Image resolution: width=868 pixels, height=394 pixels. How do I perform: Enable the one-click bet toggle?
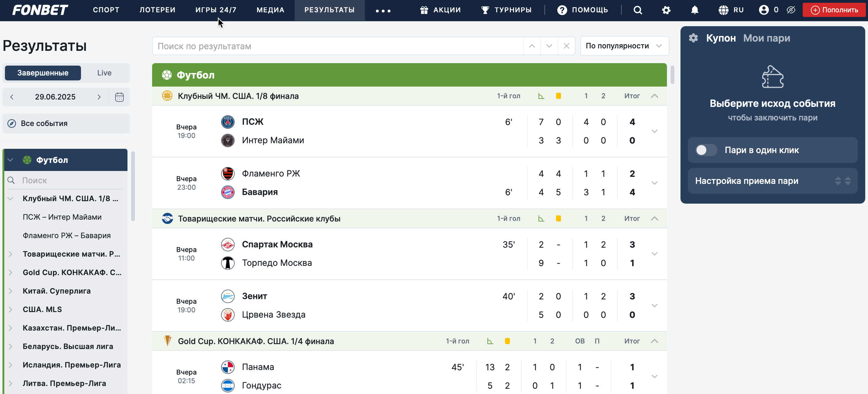[706, 150]
